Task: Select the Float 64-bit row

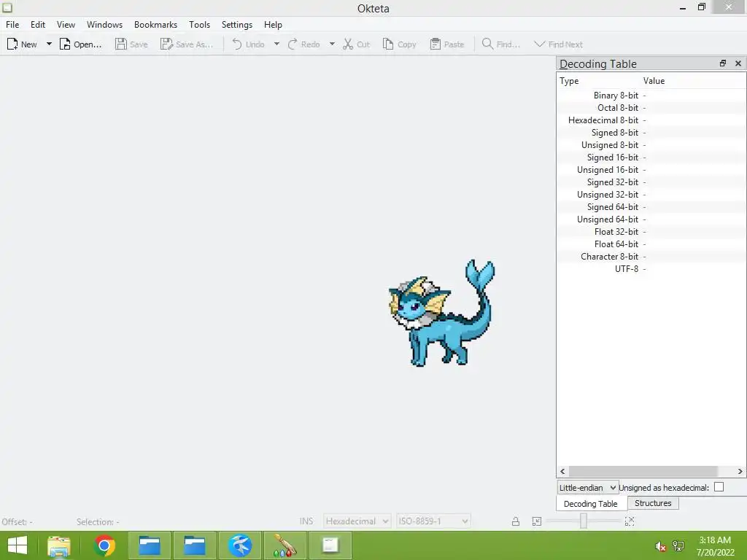Action: [651, 244]
